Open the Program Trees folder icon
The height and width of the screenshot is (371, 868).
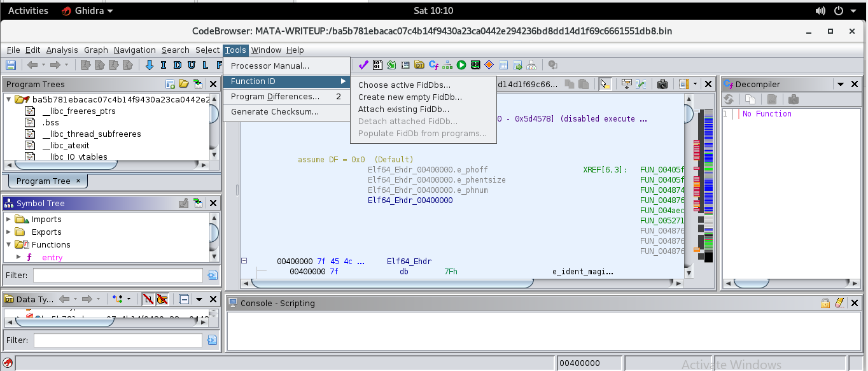tap(184, 84)
